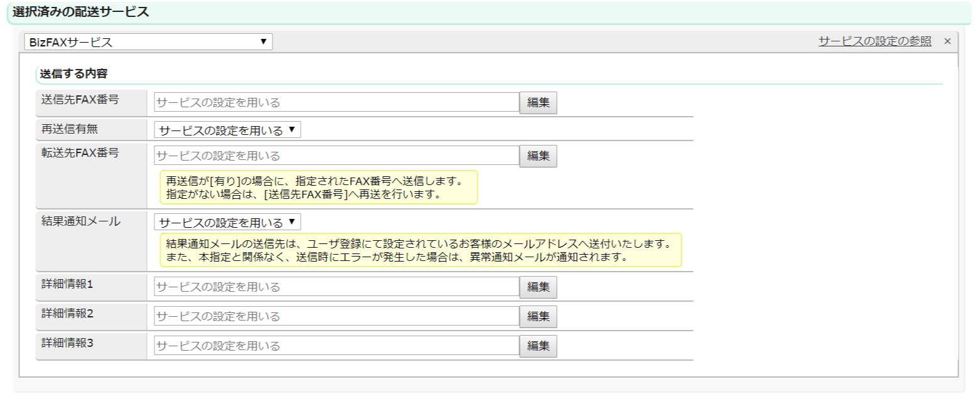The image size is (980, 409).
Task: Focus the 詳細情報3 input field
Action: tap(336, 346)
